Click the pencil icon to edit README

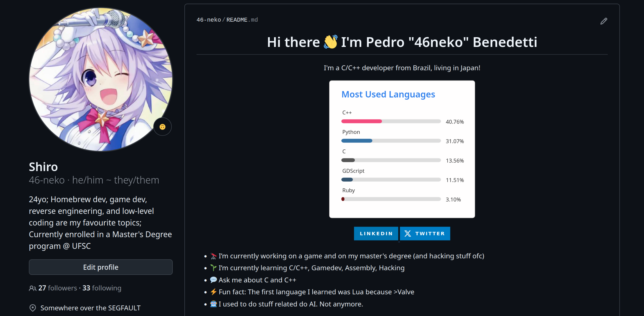[x=603, y=21]
